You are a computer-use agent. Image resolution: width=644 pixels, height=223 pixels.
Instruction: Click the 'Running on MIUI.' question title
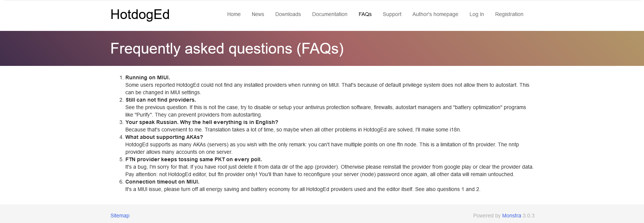(x=148, y=77)
